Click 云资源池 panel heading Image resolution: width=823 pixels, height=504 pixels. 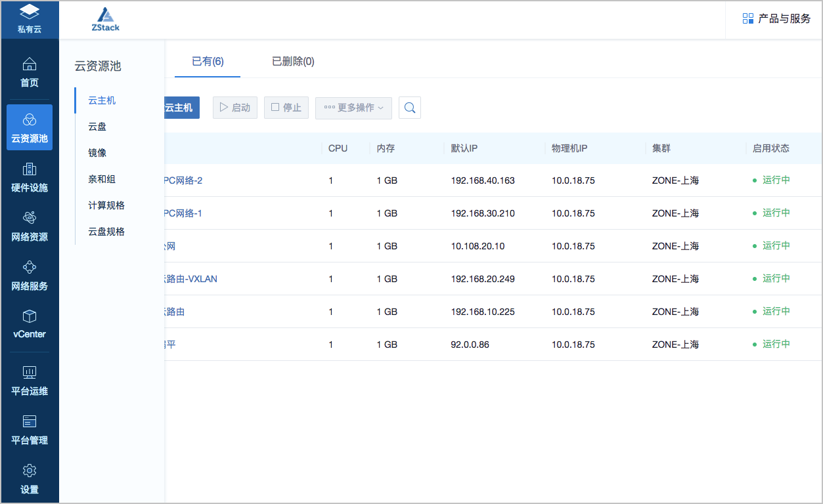click(x=98, y=66)
